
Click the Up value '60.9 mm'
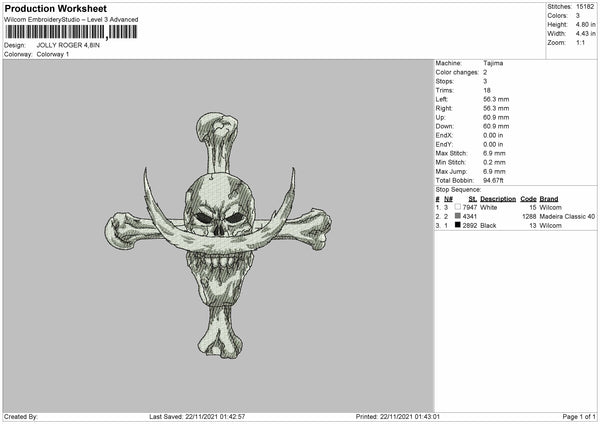(496, 117)
